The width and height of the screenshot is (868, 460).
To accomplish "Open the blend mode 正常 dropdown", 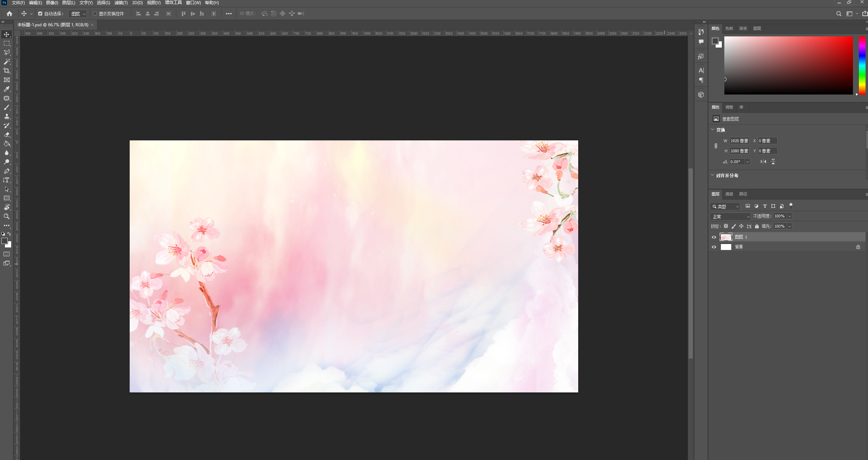I will tap(730, 216).
